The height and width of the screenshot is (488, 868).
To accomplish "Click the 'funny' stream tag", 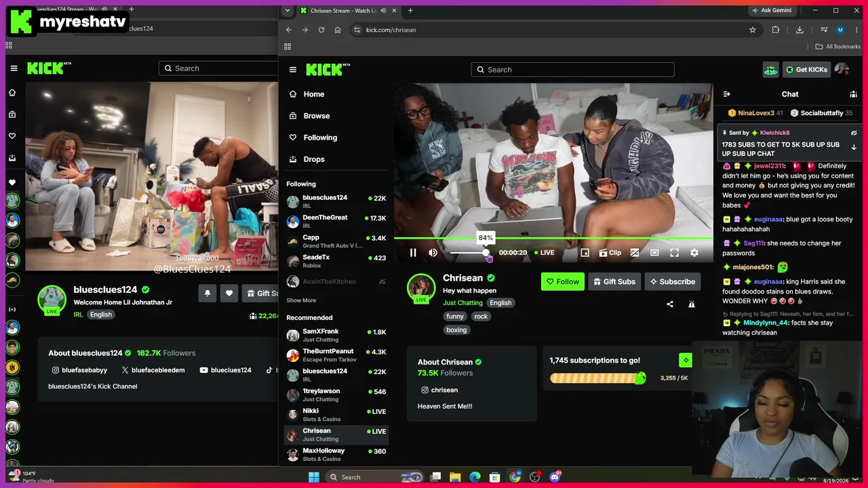I will pos(455,317).
